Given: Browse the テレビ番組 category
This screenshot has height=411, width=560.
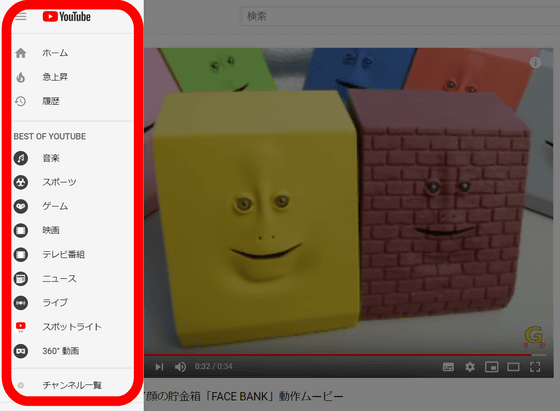Looking at the screenshot, I should [64, 255].
